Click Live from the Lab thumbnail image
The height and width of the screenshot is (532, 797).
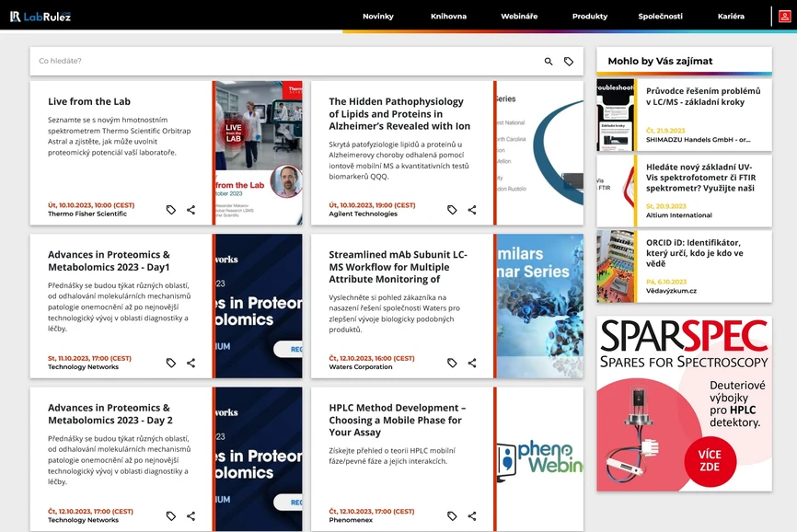tap(259, 153)
